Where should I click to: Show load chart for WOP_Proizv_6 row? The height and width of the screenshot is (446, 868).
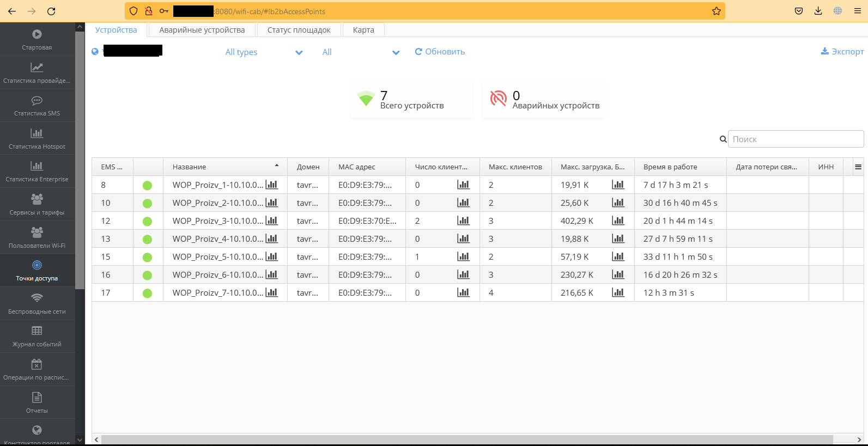(x=618, y=274)
